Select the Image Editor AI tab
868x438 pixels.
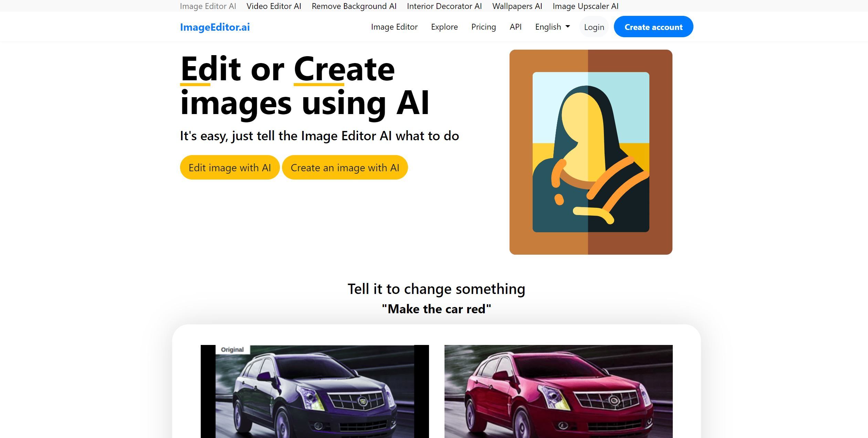tap(208, 6)
